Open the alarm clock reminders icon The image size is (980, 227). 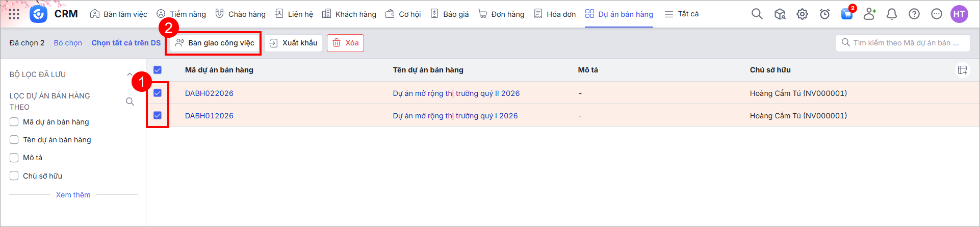[x=824, y=14]
